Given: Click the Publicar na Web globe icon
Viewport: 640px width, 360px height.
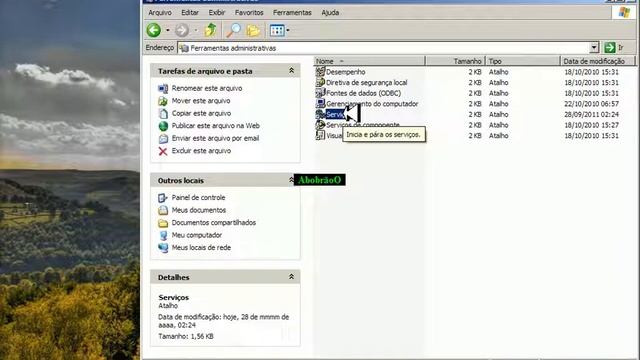Looking at the screenshot, I should coord(163,126).
